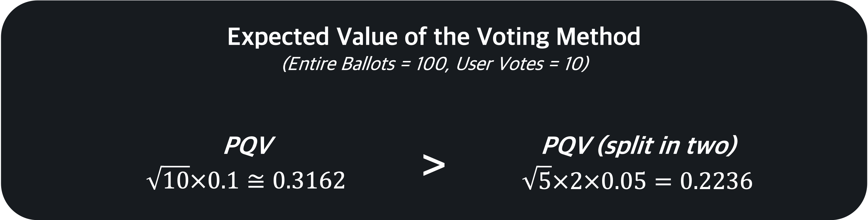
Task: Click the square root of 5 term
Action: tap(537, 181)
